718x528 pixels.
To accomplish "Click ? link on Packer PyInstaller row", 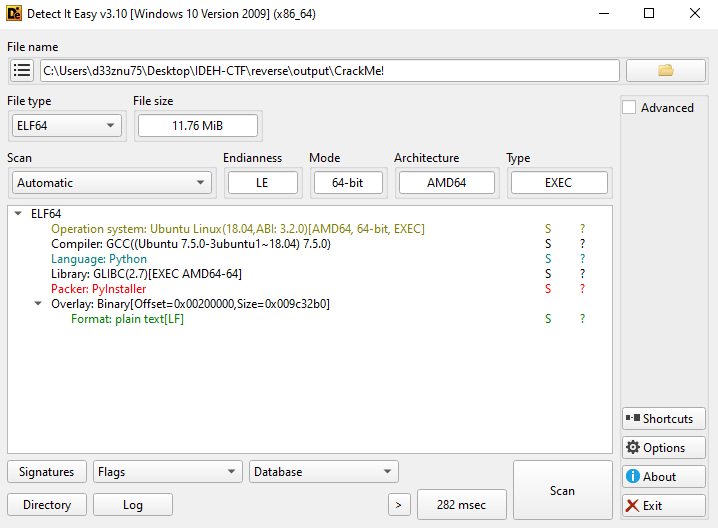I will pyautogui.click(x=582, y=289).
